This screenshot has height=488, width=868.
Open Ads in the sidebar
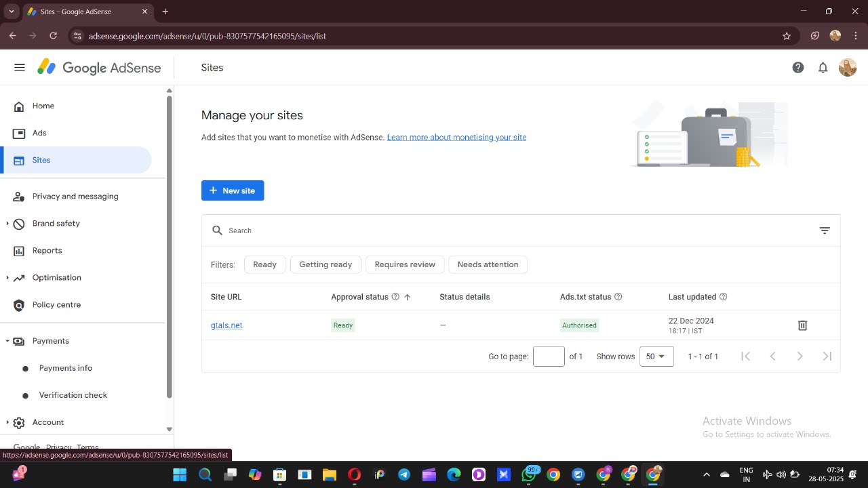pos(76,133)
